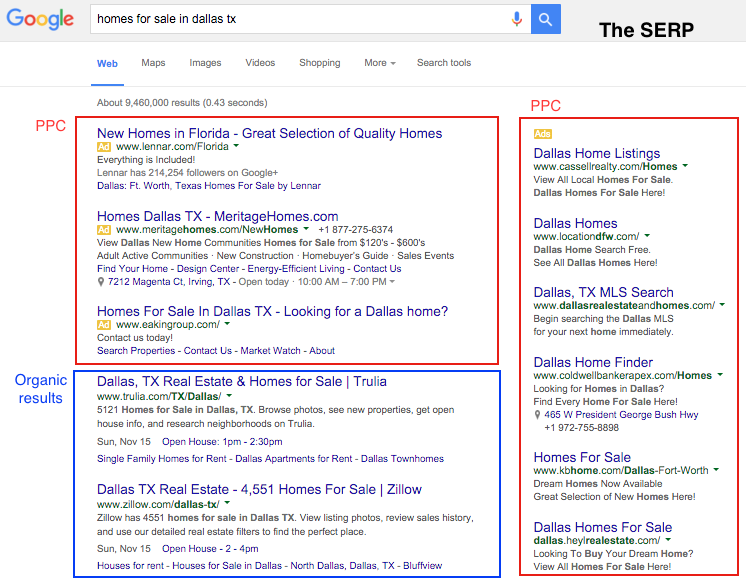Open Dallas Homes For Sale heylrealestate ad
The image size is (746, 584).
tap(602, 527)
